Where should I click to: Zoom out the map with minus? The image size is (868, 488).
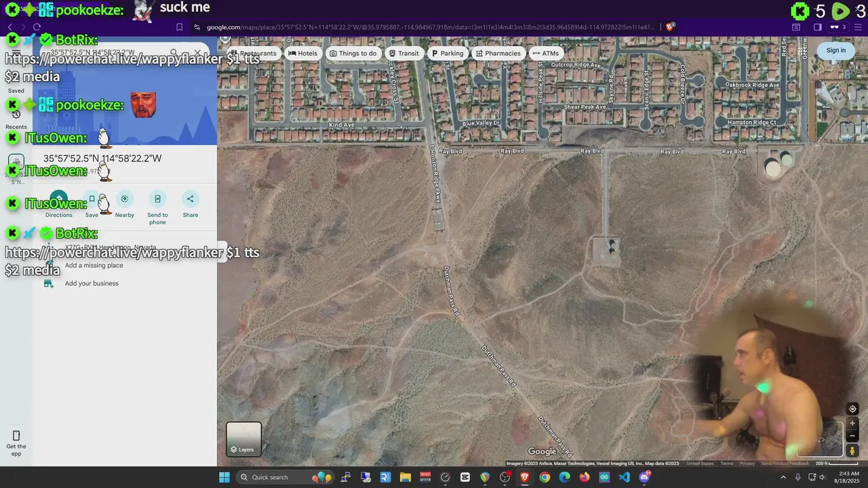[x=852, y=436]
